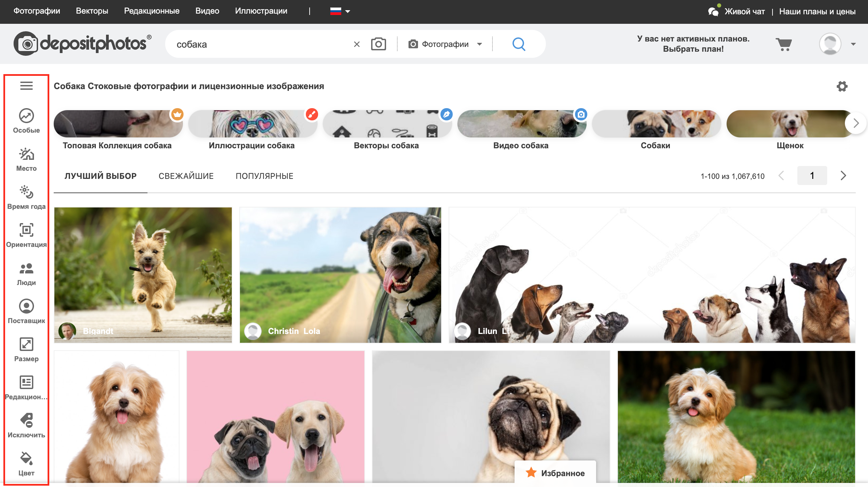868x487 pixels.
Task: Click the blue search magnifier icon
Action: click(x=519, y=44)
